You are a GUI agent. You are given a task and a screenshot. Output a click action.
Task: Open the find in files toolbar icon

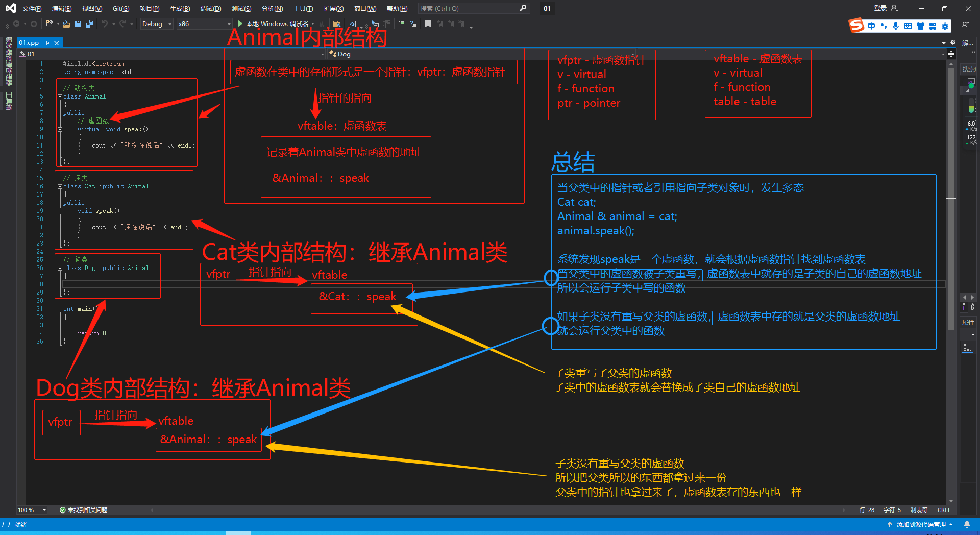click(x=336, y=24)
